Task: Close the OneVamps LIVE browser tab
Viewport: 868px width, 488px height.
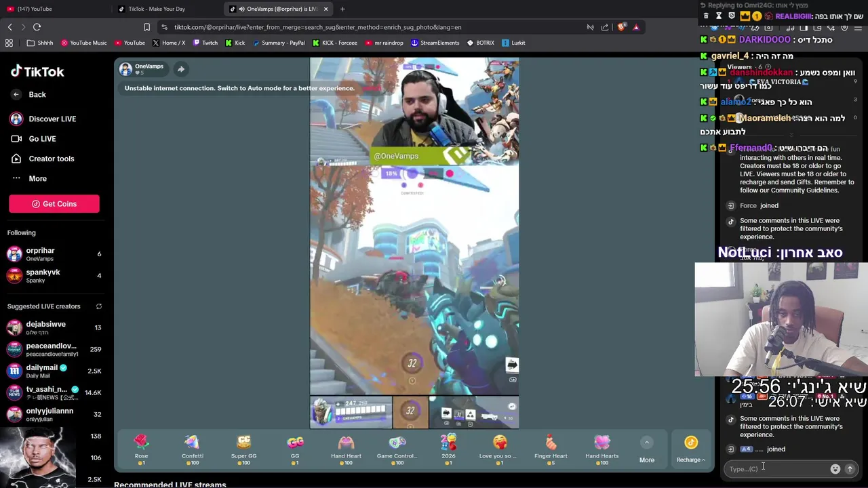Action: pos(325,9)
